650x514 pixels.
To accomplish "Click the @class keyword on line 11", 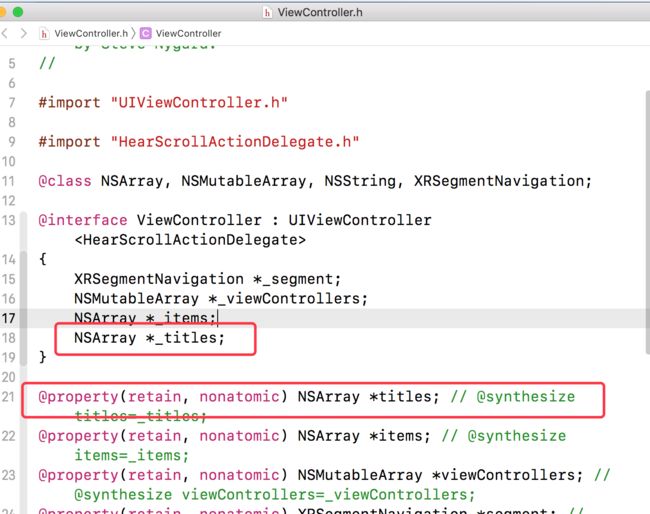I will click(65, 181).
